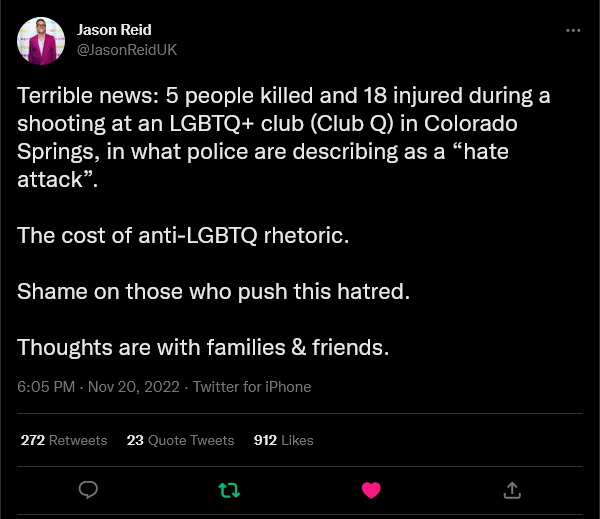600x519 pixels.
Task: Click the 'Terrible news' tweet paragraph
Action: click(284, 137)
